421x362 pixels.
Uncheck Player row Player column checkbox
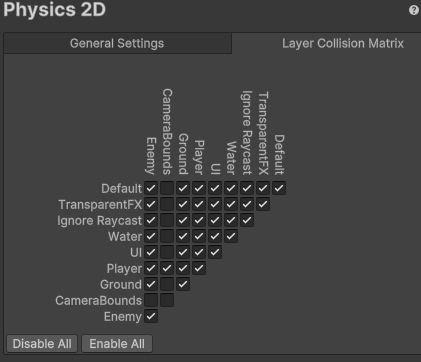pos(199,268)
